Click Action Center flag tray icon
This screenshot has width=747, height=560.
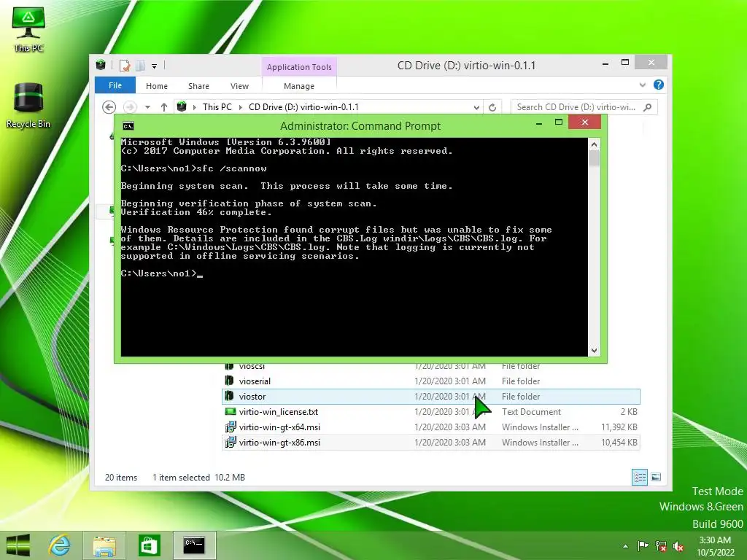(x=643, y=545)
